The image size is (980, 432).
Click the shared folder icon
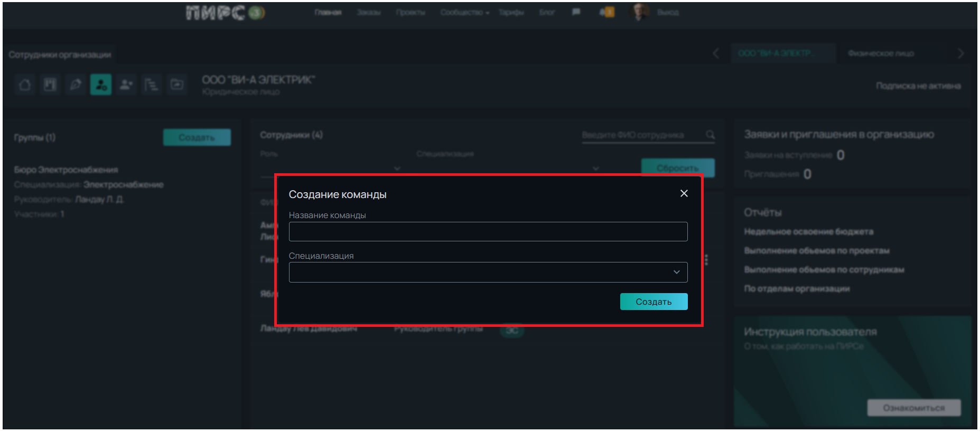(x=177, y=84)
